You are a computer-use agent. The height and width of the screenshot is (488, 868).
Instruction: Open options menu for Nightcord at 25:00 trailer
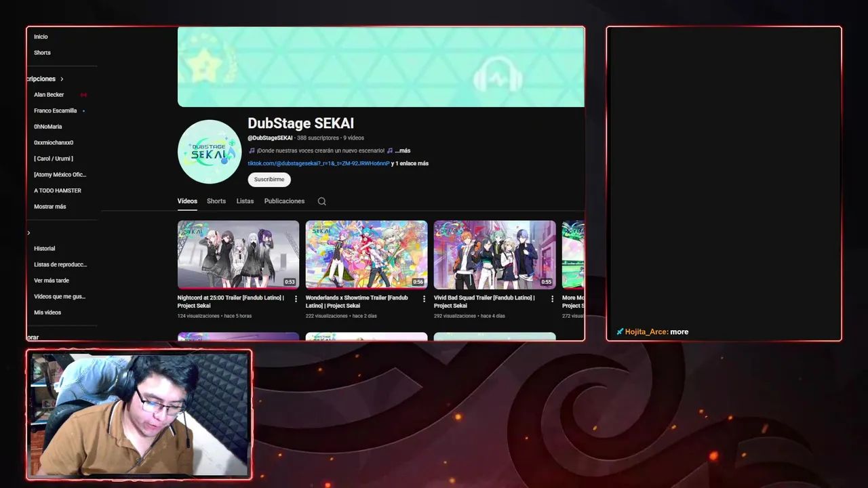(296, 299)
